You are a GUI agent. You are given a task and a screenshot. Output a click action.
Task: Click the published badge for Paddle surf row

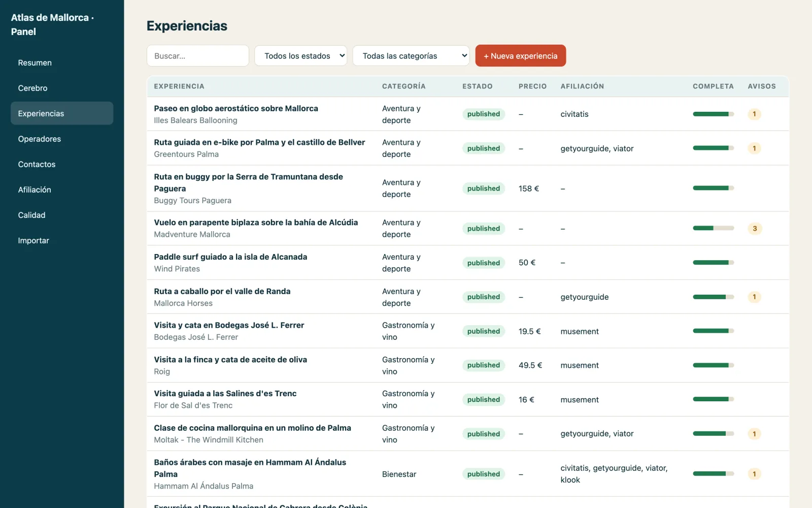(484, 263)
